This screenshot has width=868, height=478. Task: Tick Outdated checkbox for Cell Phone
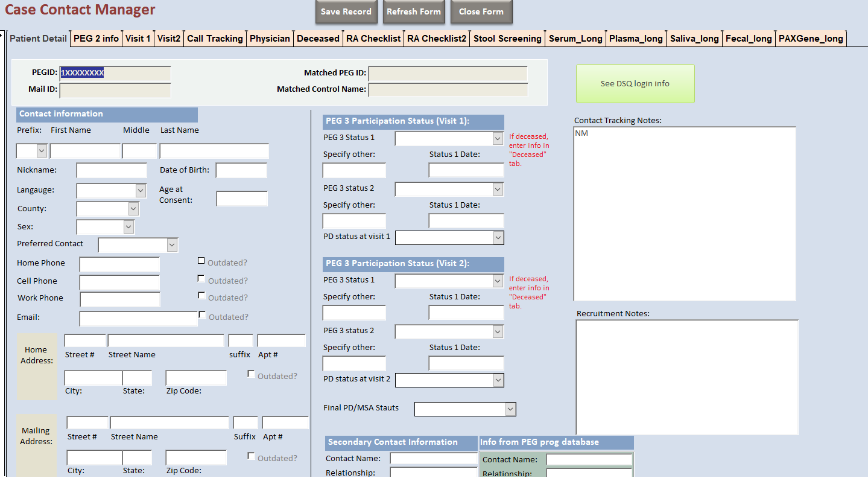(x=201, y=279)
